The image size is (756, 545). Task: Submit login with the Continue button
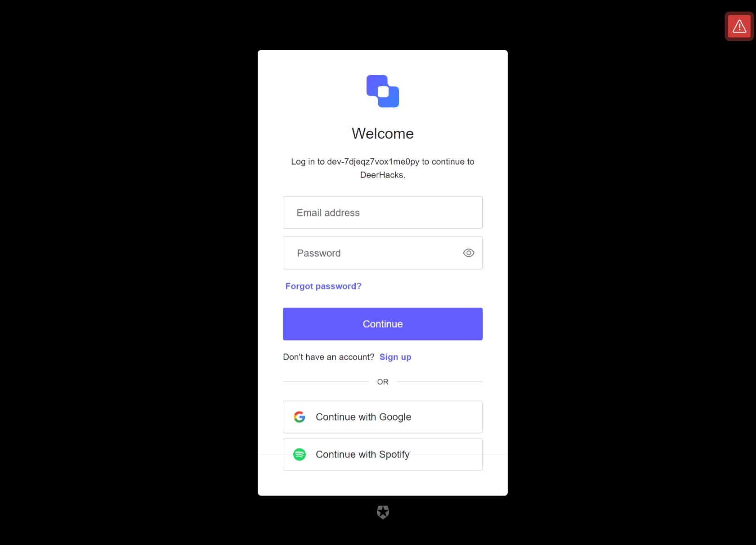pyautogui.click(x=382, y=324)
